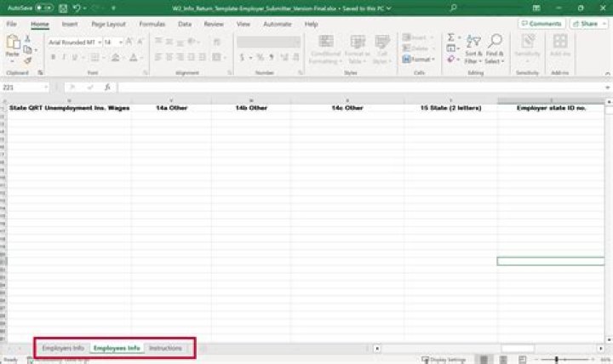The width and height of the screenshot is (613, 364).
Task: Click the AutoSum sigma icon
Action: tap(450, 37)
